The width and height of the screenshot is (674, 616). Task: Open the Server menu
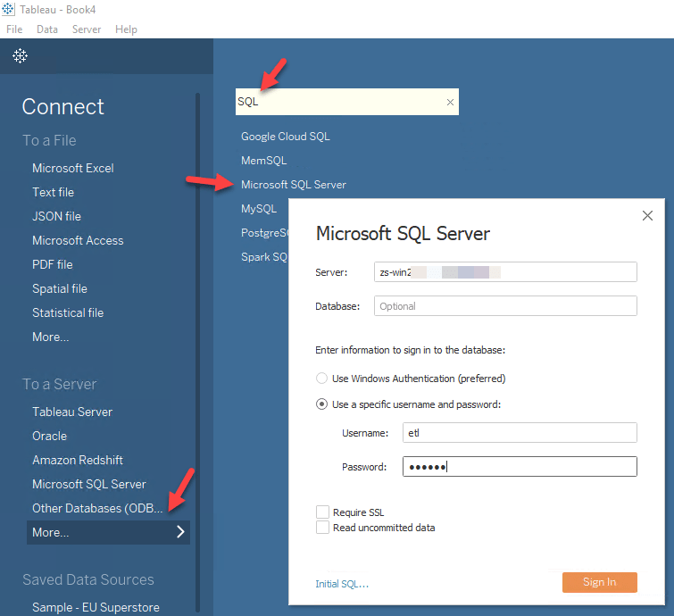click(x=87, y=29)
